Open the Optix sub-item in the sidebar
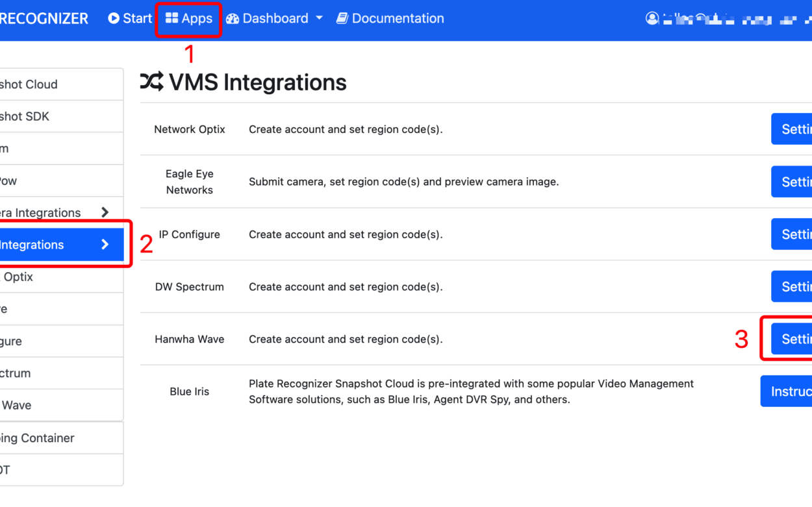The image size is (812, 507). pyautogui.click(x=61, y=277)
